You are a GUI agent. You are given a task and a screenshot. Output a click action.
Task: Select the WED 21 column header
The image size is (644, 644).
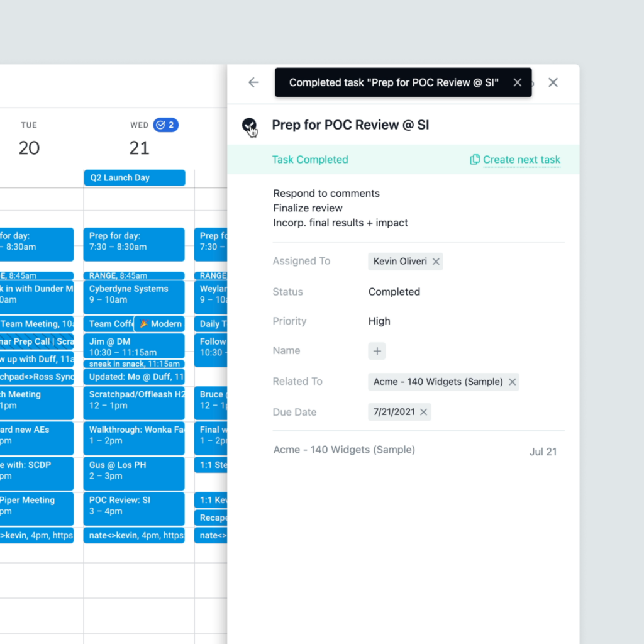140,137
